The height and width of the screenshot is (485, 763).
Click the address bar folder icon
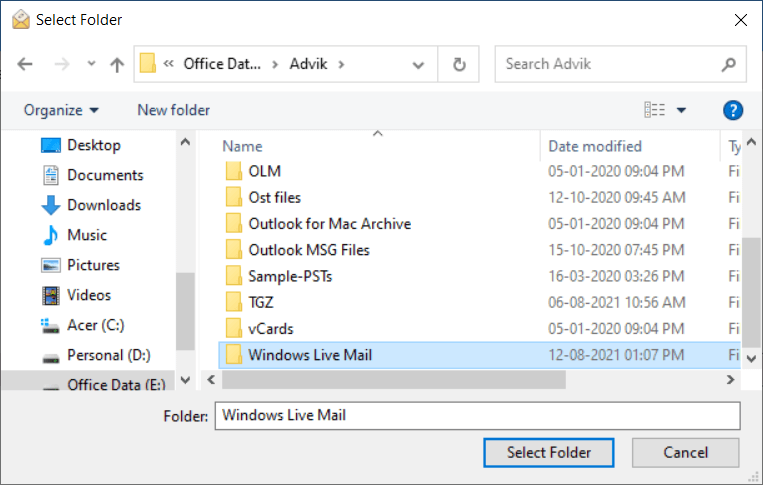pos(147,64)
